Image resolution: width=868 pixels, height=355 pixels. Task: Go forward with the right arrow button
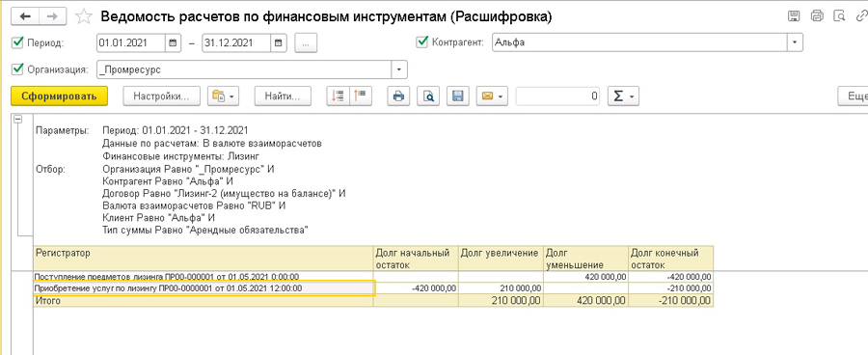click(x=52, y=16)
